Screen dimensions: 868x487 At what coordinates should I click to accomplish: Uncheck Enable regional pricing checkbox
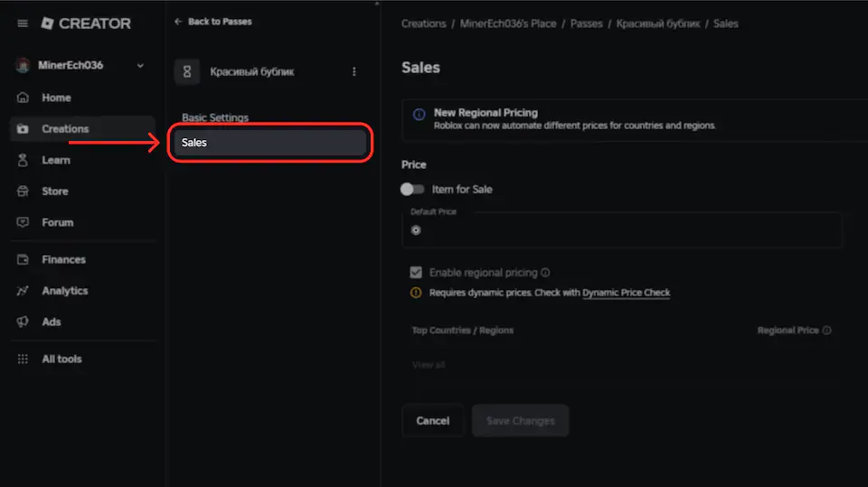coord(416,272)
